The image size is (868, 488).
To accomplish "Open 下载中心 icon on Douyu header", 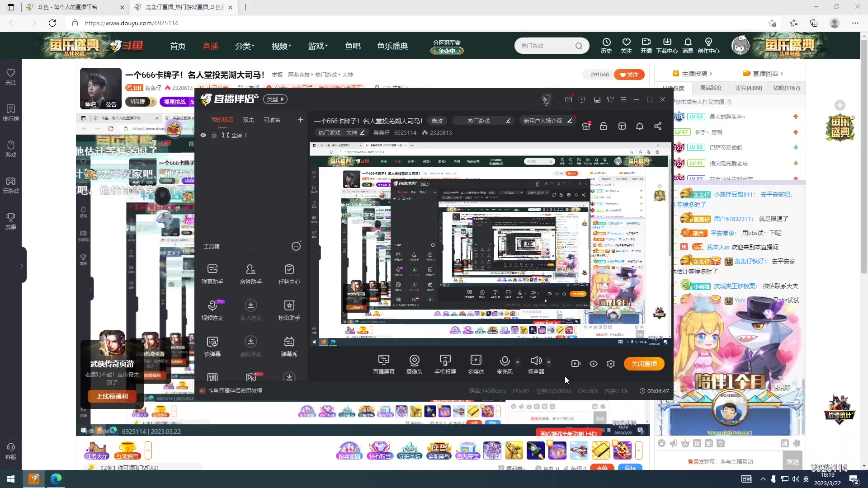I will coord(667,46).
